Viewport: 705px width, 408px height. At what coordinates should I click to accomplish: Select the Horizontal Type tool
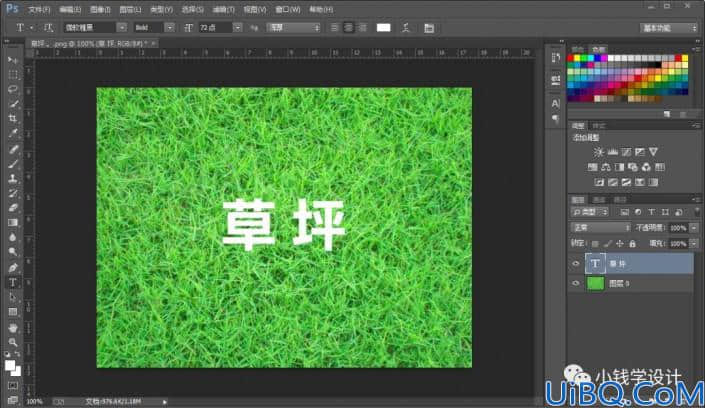[13, 282]
